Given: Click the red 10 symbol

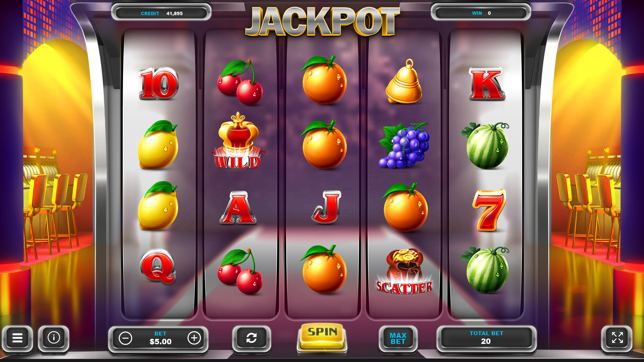Looking at the screenshot, I should tap(159, 83).
